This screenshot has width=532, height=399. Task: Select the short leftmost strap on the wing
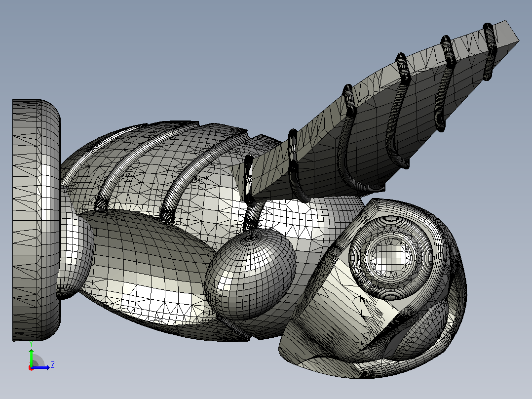tap(249, 178)
